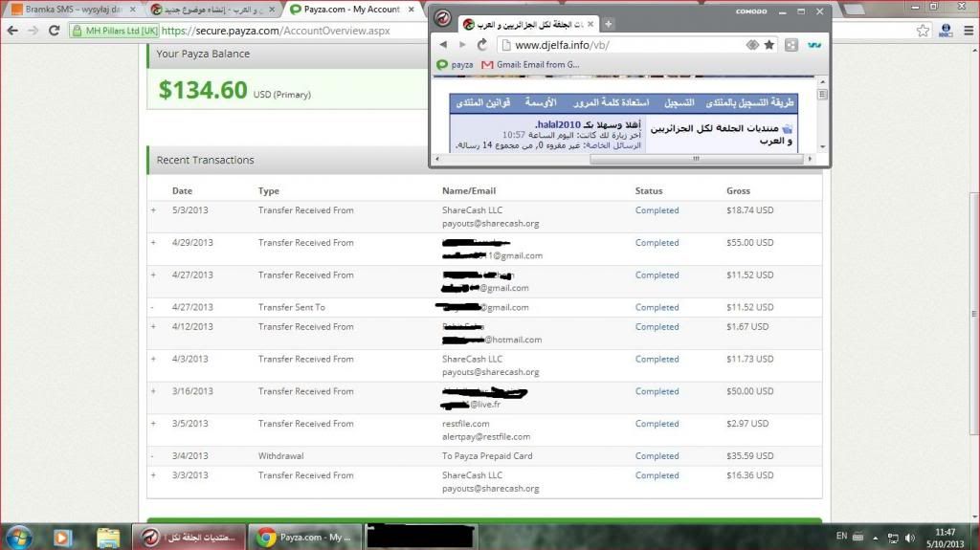Open Completed status for $55.00 transfer
980x550 pixels.
point(657,243)
